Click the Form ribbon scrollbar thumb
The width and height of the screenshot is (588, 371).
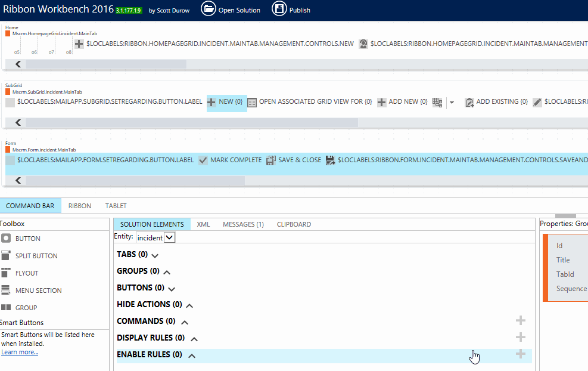click(135, 181)
